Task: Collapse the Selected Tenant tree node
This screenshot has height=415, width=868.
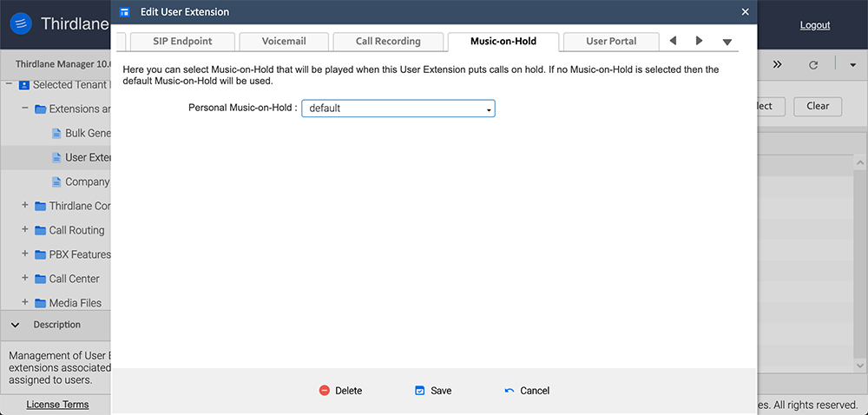Action: (9, 83)
